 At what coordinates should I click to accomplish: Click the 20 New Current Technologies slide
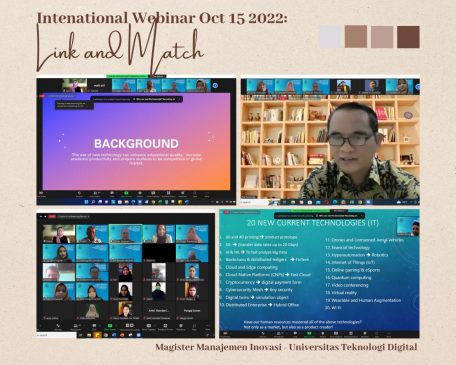point(319,273)
